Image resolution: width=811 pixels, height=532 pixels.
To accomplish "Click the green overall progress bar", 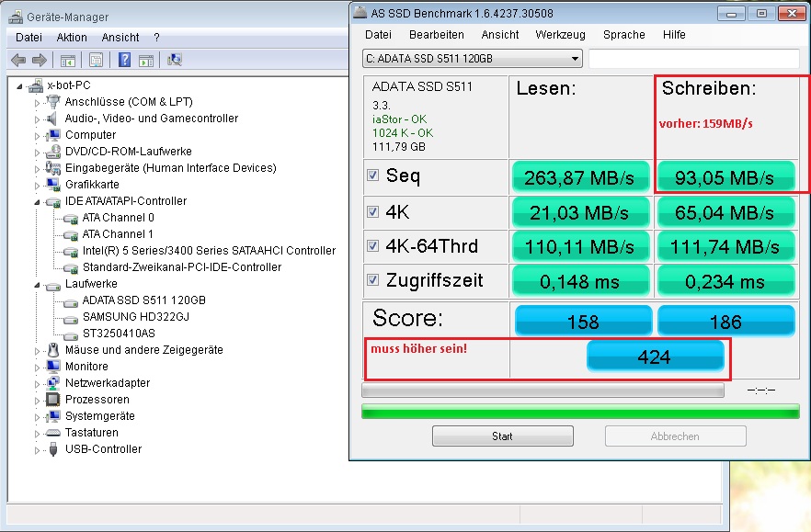I will pos(580,412).
